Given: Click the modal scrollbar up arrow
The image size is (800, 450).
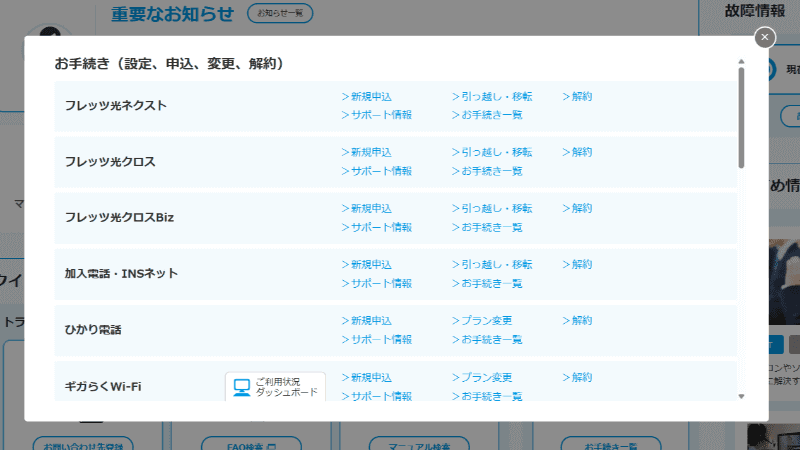Looking at the screenshot, I should click(x=741, y=62).
